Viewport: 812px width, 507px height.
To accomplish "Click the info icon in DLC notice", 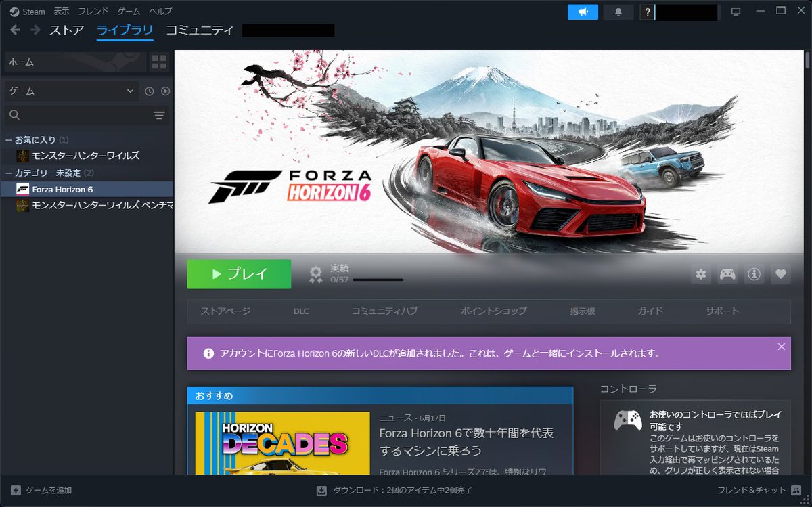I will click(208, 353).
